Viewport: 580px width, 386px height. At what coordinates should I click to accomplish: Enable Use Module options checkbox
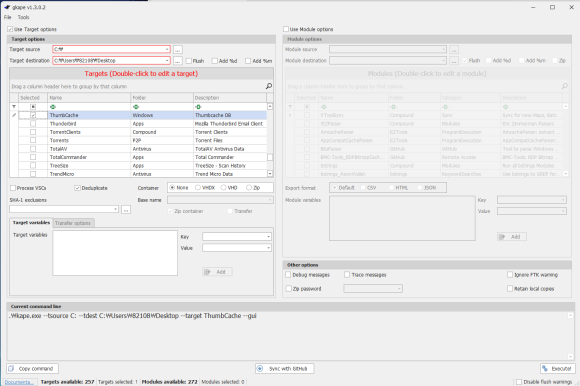tap(286, 29)
